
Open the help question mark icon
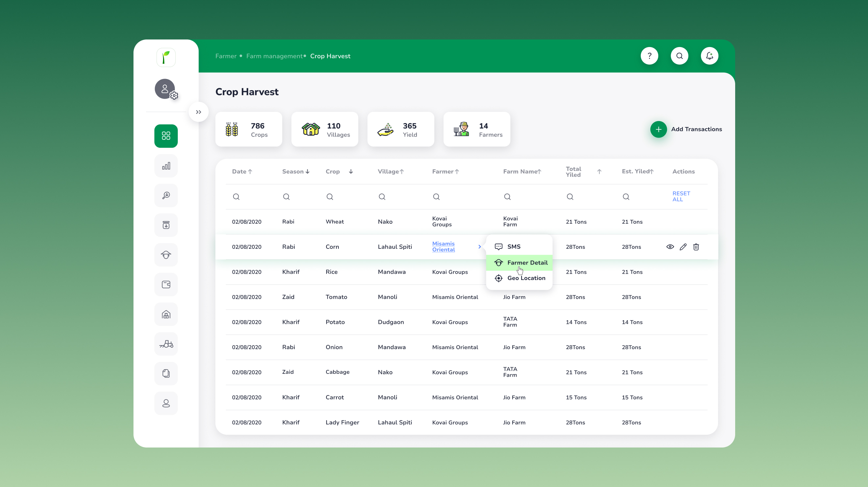(649, 56)
